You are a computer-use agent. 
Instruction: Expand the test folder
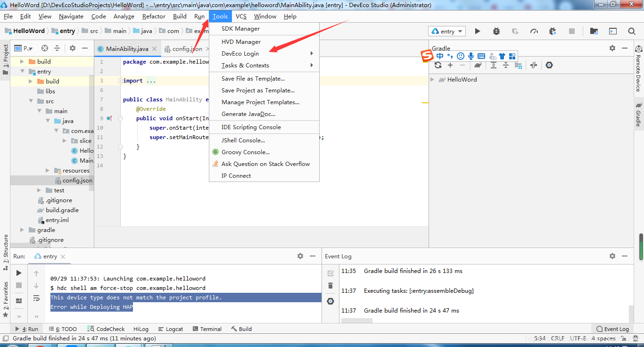(x=39, y=190)
